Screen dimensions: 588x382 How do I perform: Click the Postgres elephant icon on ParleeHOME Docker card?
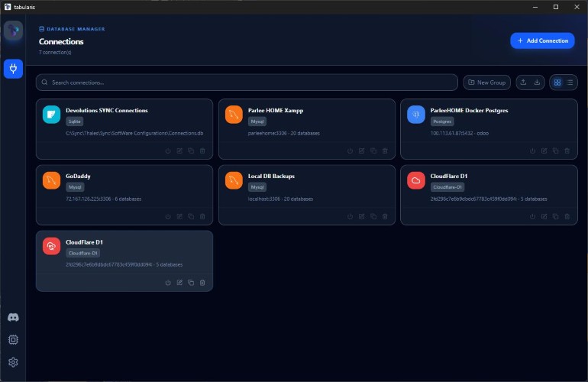click(416, 115)
